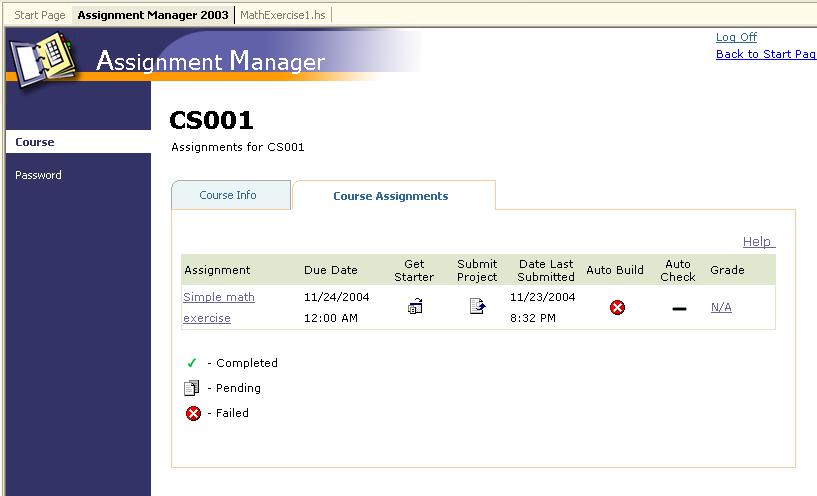Click the Get Starter download icon
817x496 pixels.
[415, 307]
